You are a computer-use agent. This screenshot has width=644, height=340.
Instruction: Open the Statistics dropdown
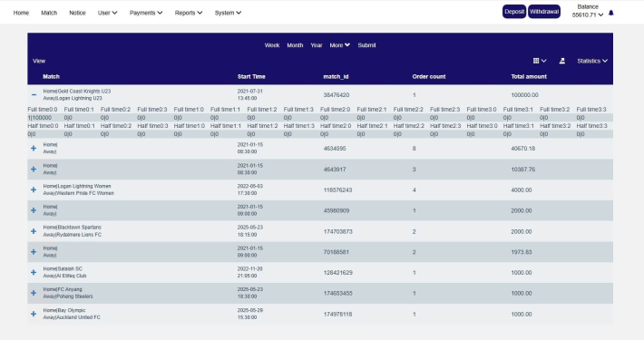point(591,61)
